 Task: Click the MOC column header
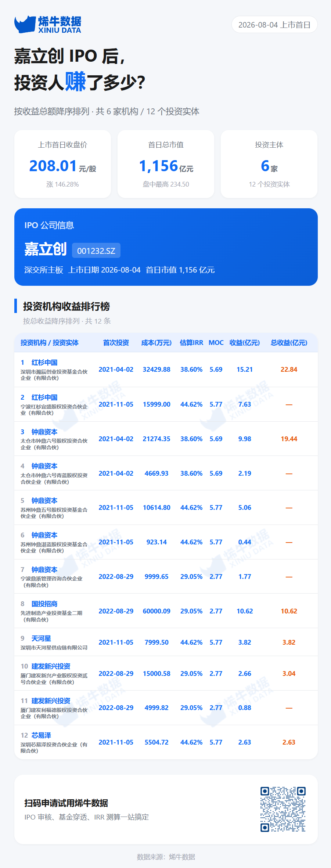pyautogui.click(x=216, y=342)
